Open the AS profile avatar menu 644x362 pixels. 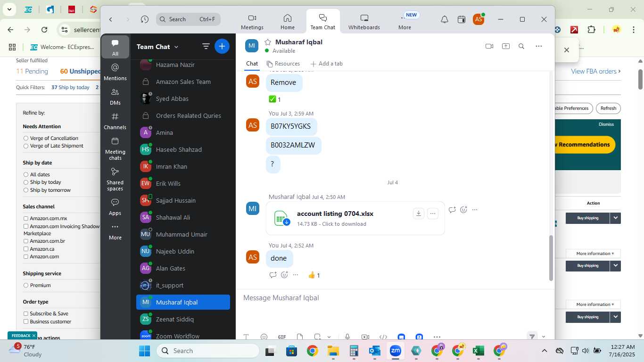click(x=479, y=19)
